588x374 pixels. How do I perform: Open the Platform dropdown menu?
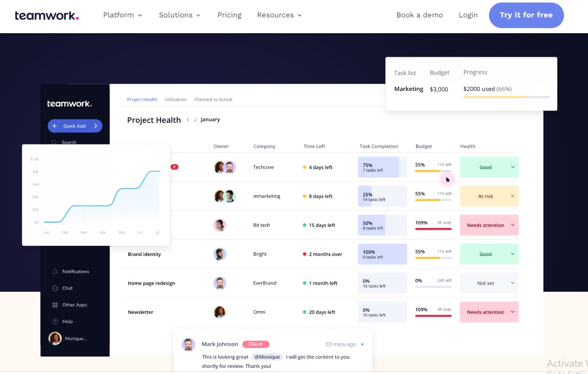[x=122, y=15]
